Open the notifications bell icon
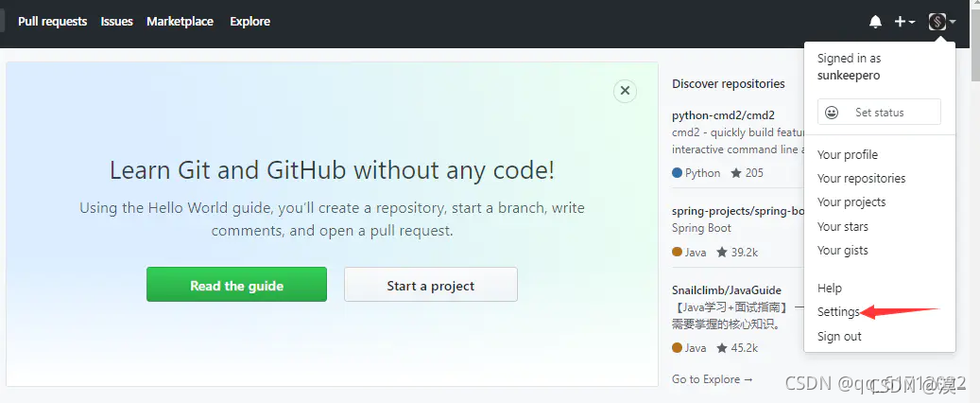The height and width of the screenshot is (403, 980). point(876,22)
